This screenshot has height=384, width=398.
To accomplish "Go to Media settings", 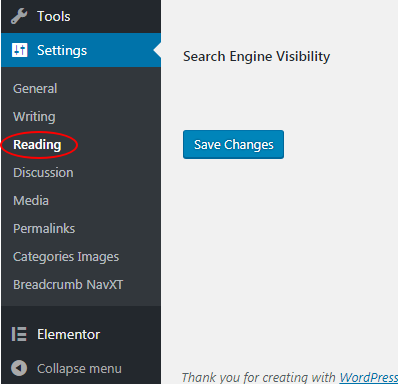I will click(x=31, y=201).
